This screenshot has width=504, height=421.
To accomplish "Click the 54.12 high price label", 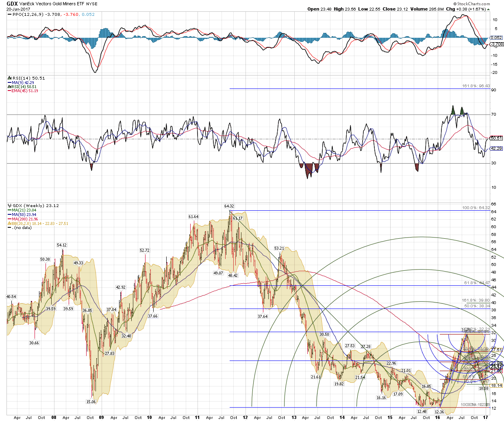I will tap(62, 245).
